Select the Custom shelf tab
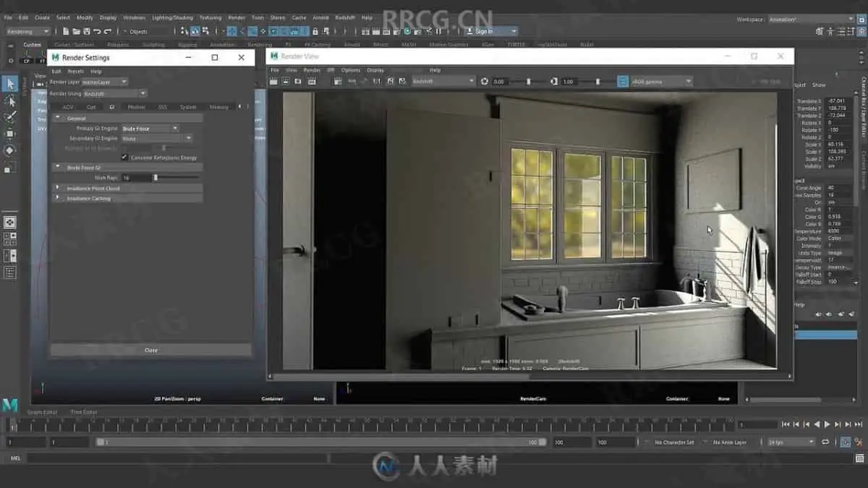The width and height of the screenshot is (868, 488). [x=32, y=45]
